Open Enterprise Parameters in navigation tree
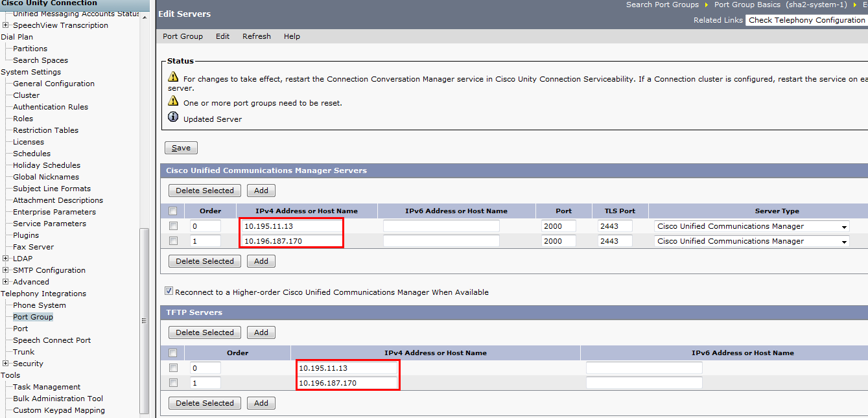This screenshot has height=418, width=868. 54,212
